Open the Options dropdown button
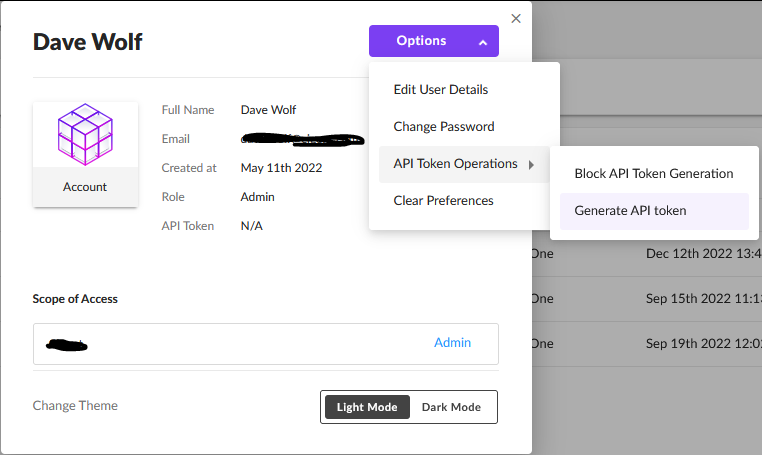Image resolution: width=762 pixels, height=455 pixels. tap(433, 41)
